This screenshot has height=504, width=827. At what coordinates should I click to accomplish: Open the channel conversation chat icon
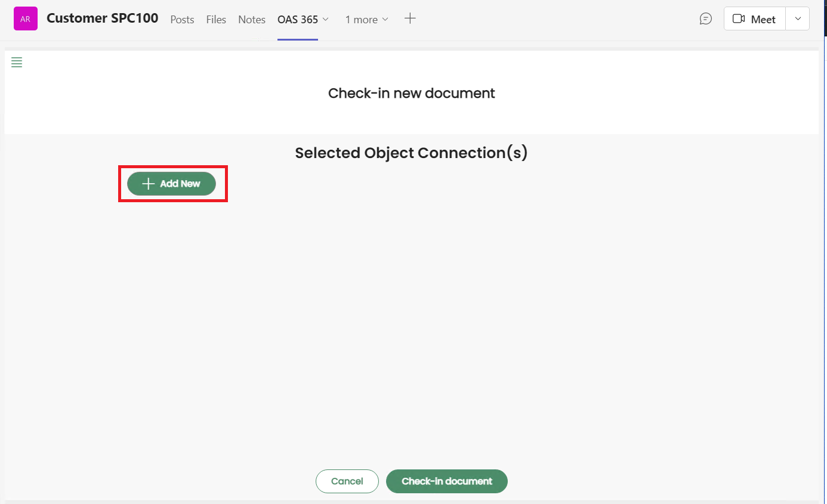705,19
